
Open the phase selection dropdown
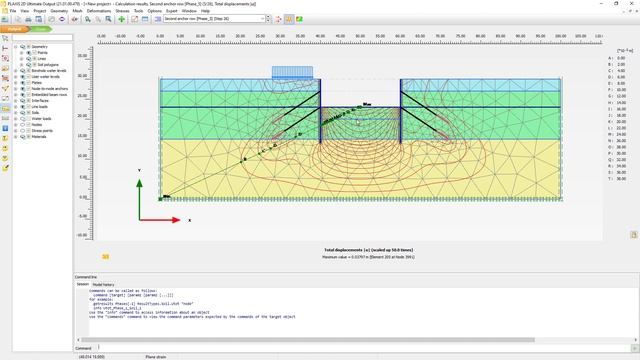click(262, 19)
